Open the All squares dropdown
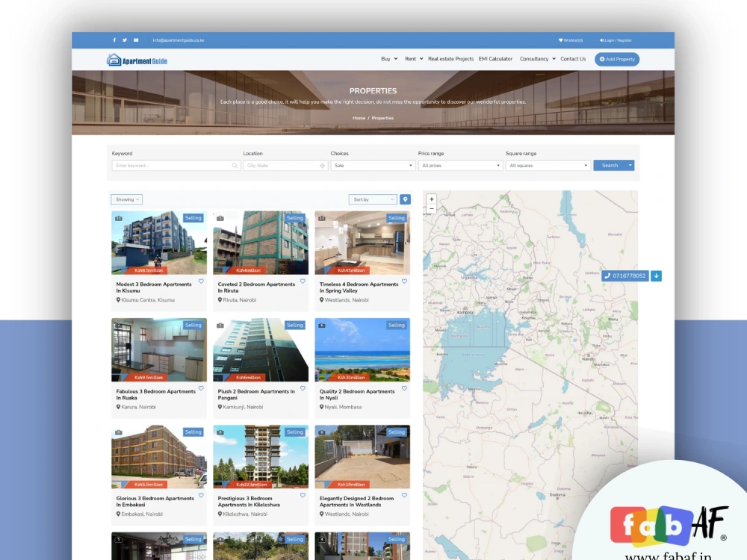The width and height of the screenshot is (747, 560). pyautogui.click(x=548, y=166)
